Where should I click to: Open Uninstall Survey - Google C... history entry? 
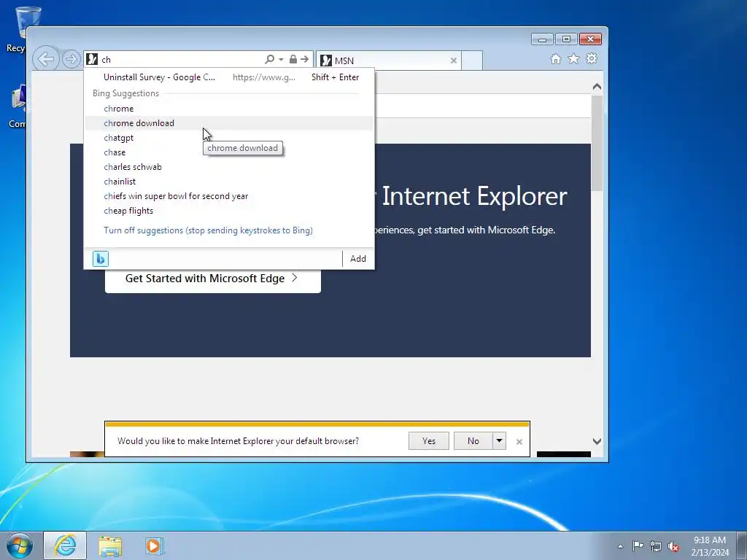point(228,77)
